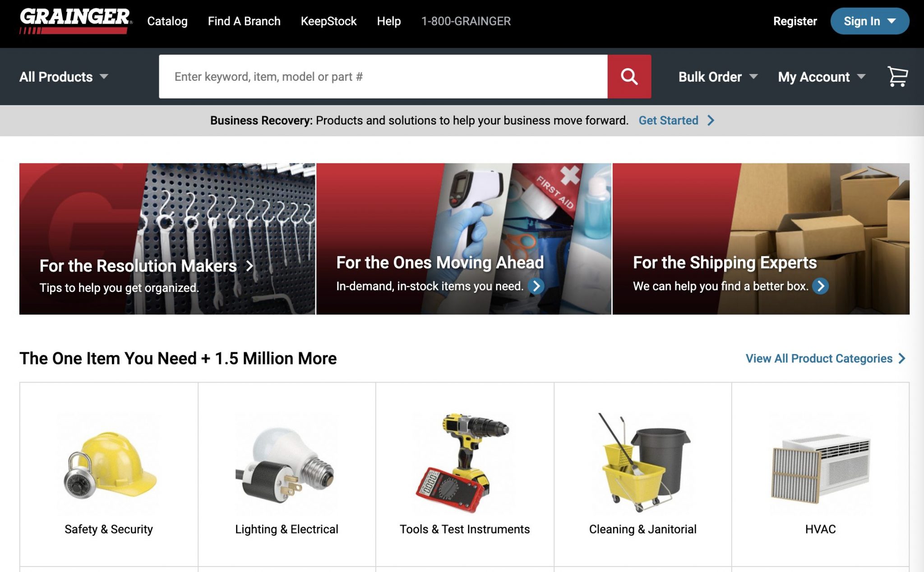924x572 pixels.
Task: Open the shopping cart icon
Action: point(897,76)
